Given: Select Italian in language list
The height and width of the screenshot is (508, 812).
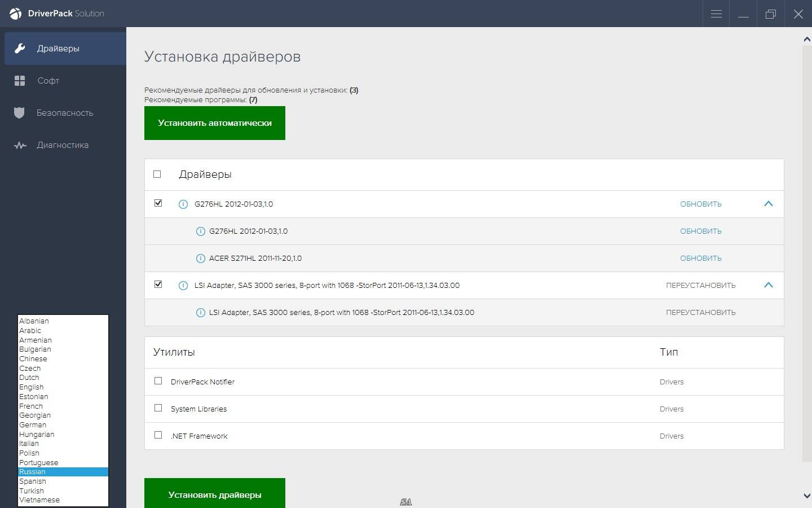Looking at the screenshot, I should 63,444.
